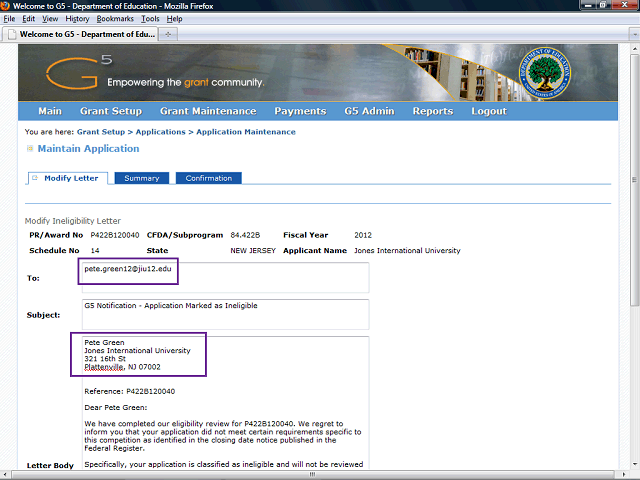Switch to the Summary tab
Viewport: 640px width, 480px height.
142,178
